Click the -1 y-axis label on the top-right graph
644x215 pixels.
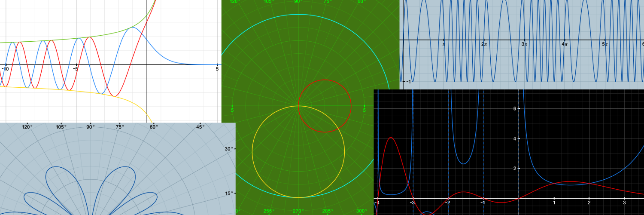[409, 82]
